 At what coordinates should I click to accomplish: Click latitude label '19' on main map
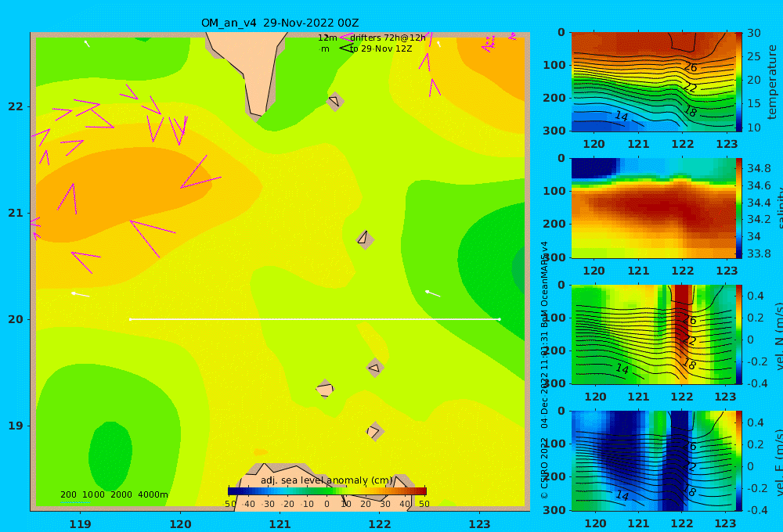coord(16,426)
